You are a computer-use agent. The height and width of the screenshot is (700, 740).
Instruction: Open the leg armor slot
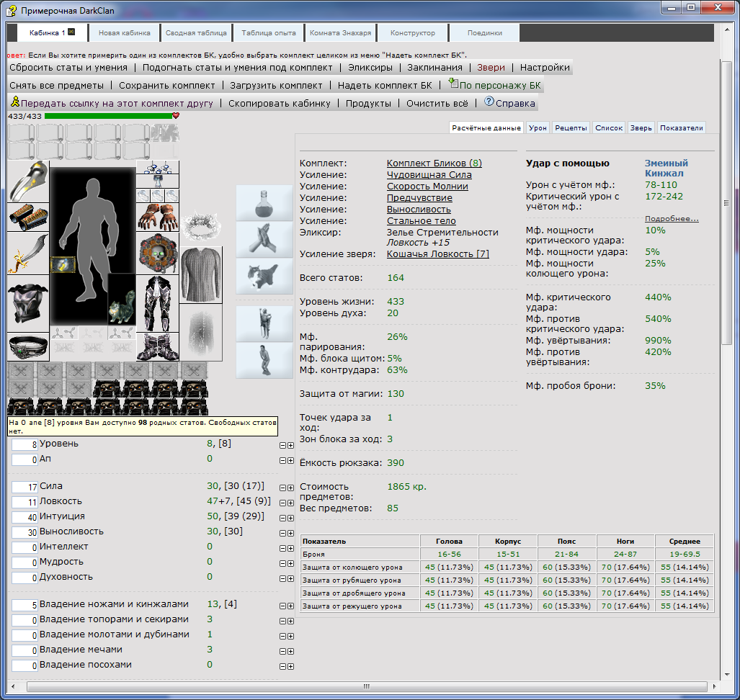(158, 304)
